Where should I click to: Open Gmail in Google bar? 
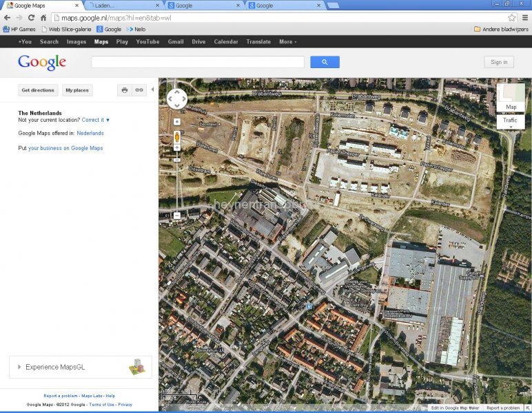coord(176,42)
